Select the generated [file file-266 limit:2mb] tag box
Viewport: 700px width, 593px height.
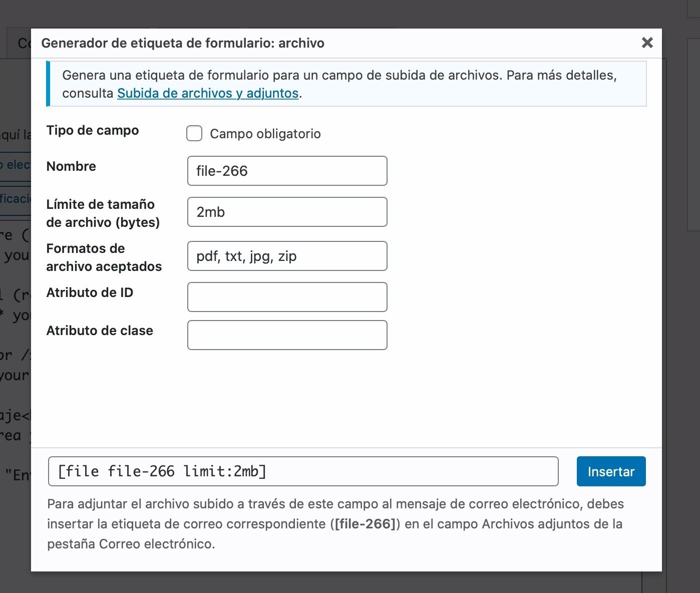tap(303, 471)
